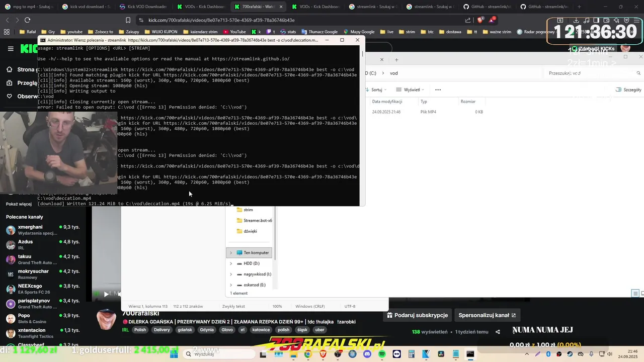Open Mapy Google bookmark
Viewport: 644px width, 362px height.
tap(358, 32)
